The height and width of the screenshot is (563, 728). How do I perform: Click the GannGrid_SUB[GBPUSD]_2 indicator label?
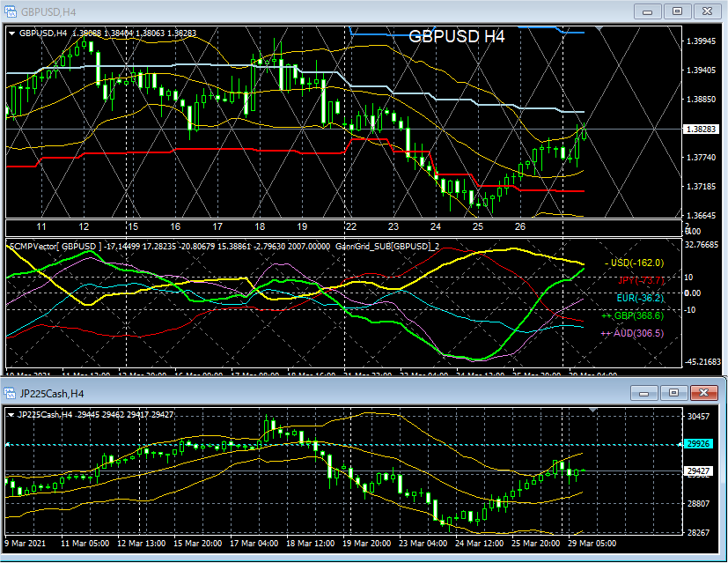387,246
